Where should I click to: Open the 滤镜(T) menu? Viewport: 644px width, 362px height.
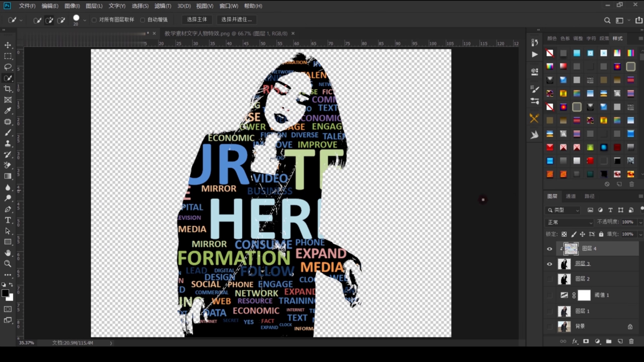click(x=163, y=6)
